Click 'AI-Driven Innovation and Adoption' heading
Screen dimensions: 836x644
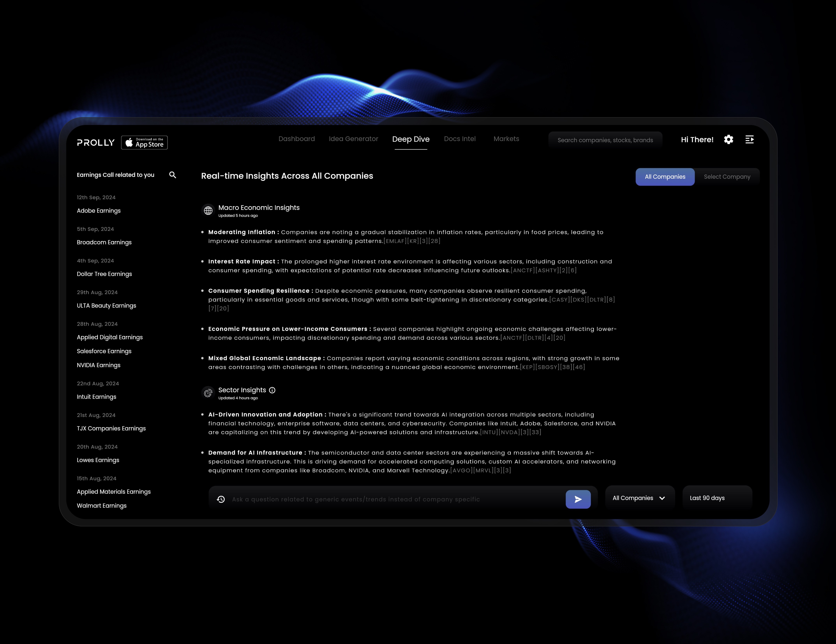[x=265, y=415]
